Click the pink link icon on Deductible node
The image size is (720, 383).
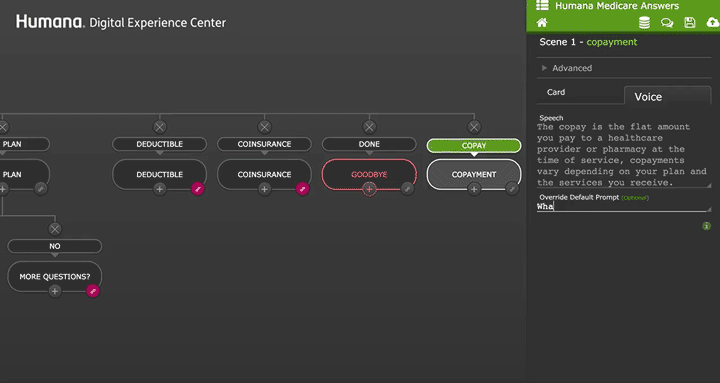click(x=198, y=189)
